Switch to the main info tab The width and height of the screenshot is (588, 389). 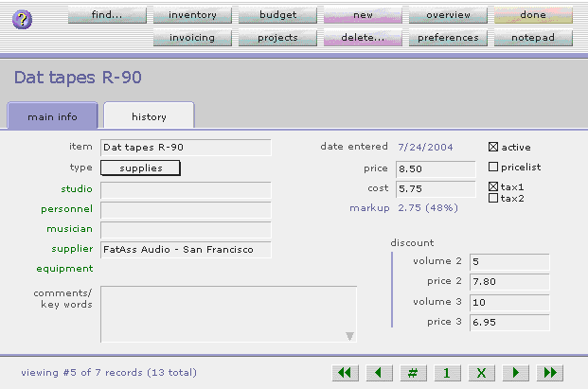coord(52,116)
